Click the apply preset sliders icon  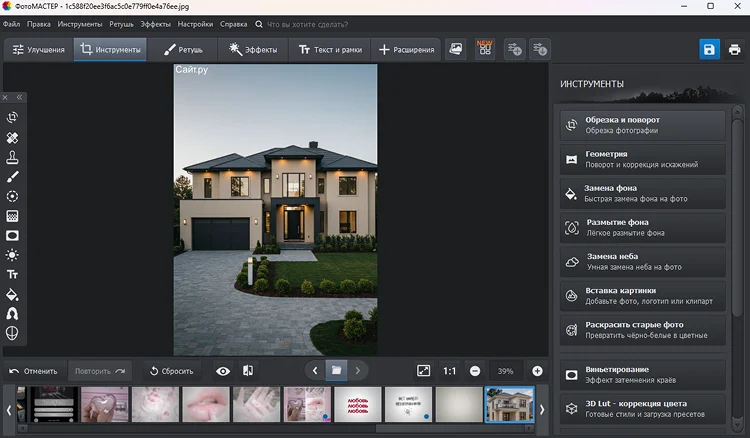click(540, 49)
